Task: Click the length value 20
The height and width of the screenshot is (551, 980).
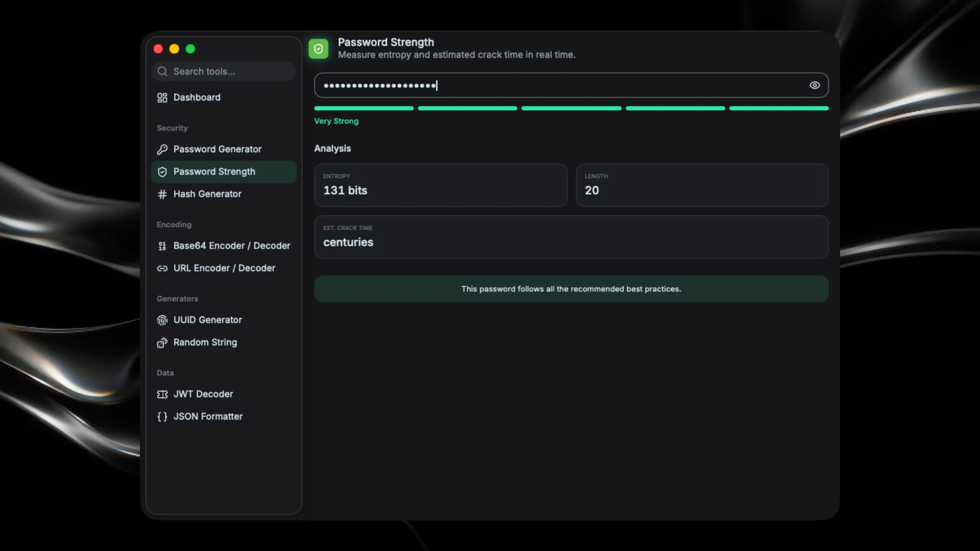Action: pyautogui.click(x=592, y=190)
